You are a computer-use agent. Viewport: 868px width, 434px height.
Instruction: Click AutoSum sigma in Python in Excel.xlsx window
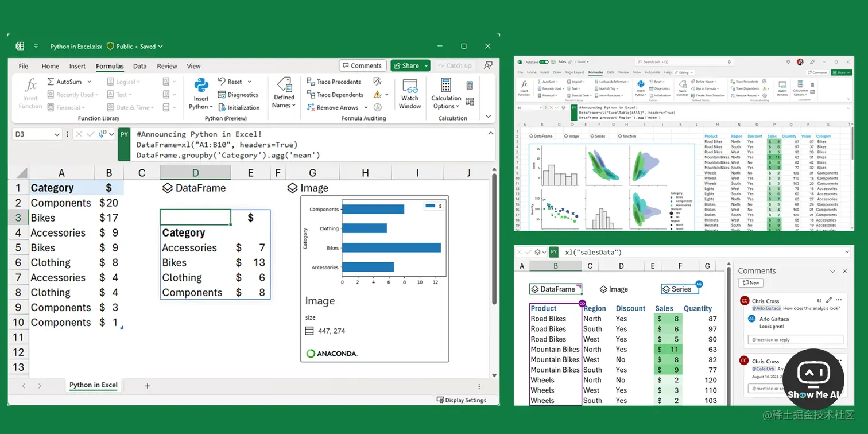pos(51,82)
